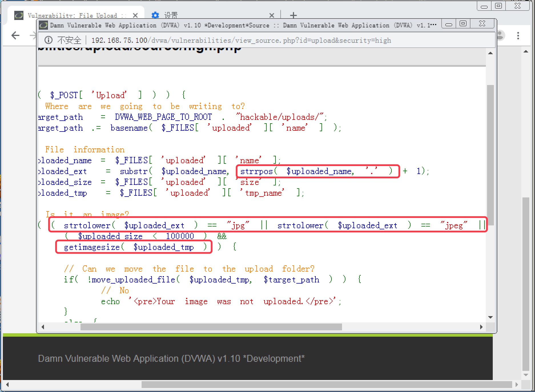Click main window horizontal scrollbar left arrow
Image resolution: width=535 pixels, height=392 pixels.
pos(7,385)
